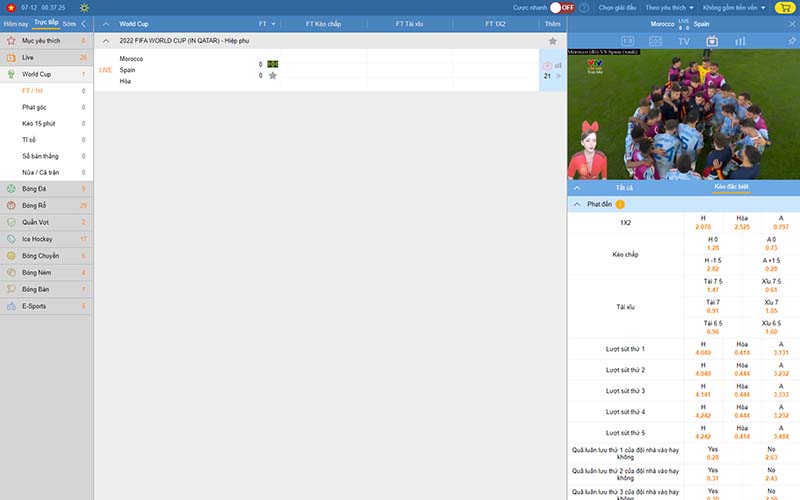Switch to the Trực tiếp tab
This screenshot has width=800, height=500.
click(46, 22)
